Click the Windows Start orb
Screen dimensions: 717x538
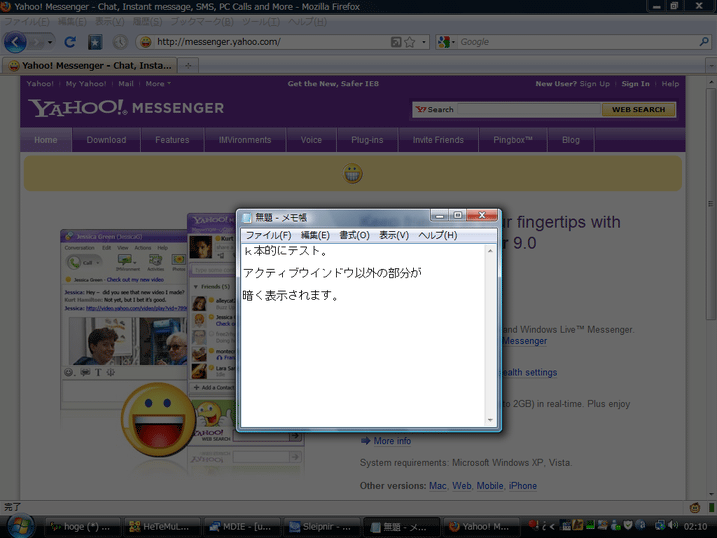(x=21, y=526)
